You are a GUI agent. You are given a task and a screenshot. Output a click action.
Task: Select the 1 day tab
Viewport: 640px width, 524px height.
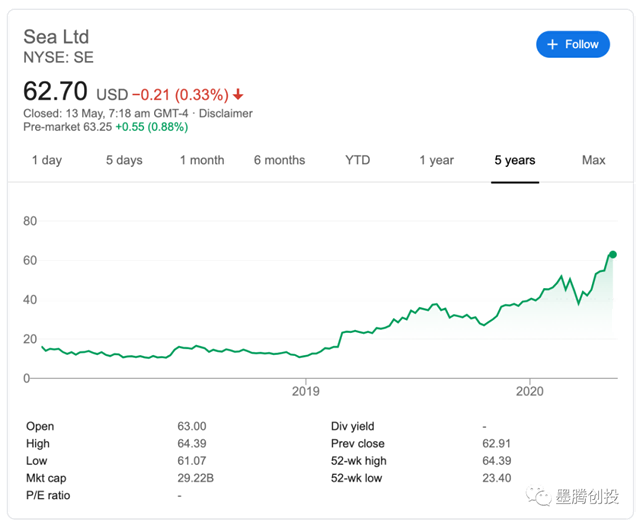[46, 160]
